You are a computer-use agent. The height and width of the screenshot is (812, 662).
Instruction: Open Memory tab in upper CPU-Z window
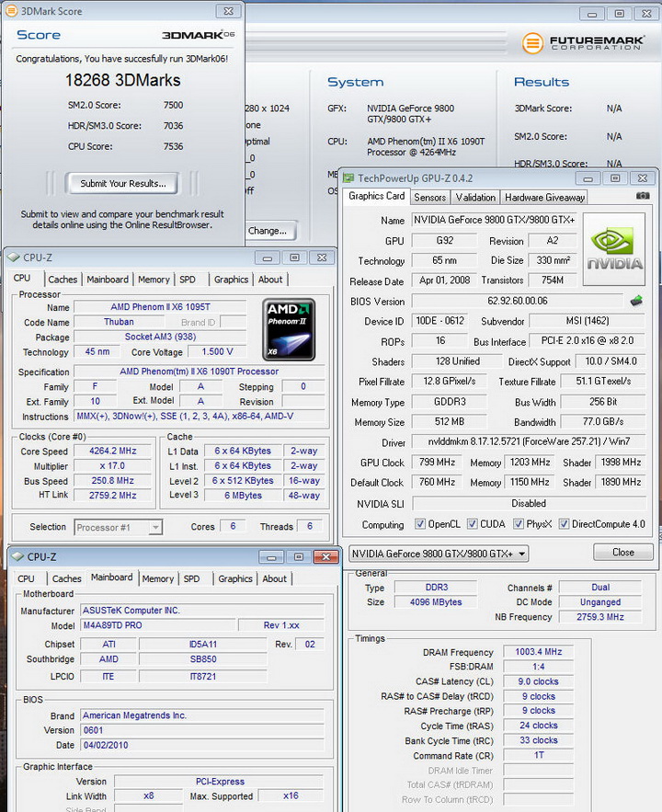coord(154,280)
